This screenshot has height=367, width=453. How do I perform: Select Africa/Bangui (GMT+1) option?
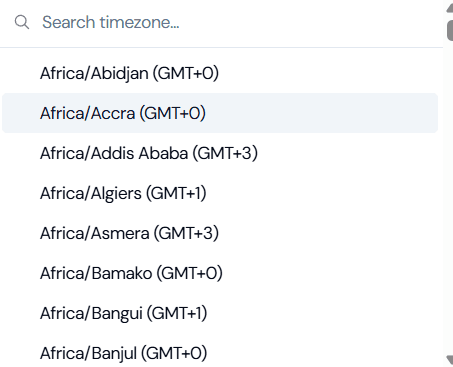(220, 313)
